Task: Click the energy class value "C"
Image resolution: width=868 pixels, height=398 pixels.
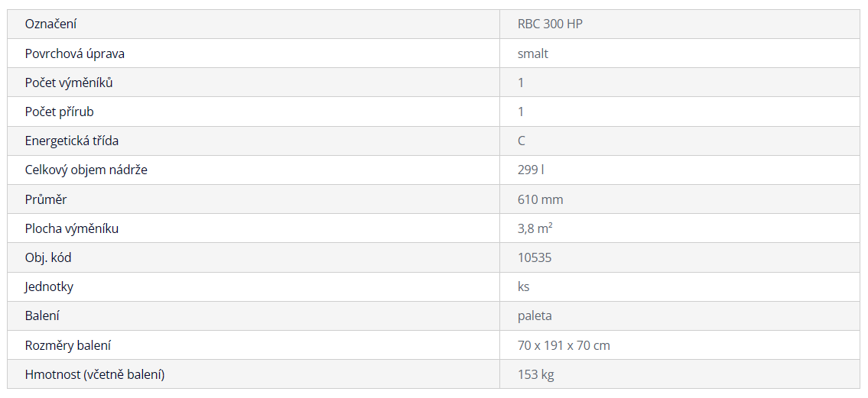Action: point(522,141)
